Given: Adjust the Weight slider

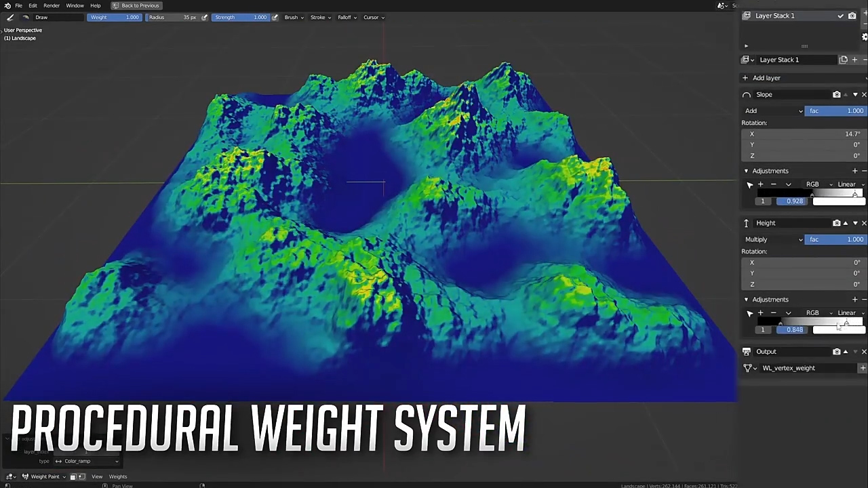Looking at the screenshot, I should click(x=114, y=17).
